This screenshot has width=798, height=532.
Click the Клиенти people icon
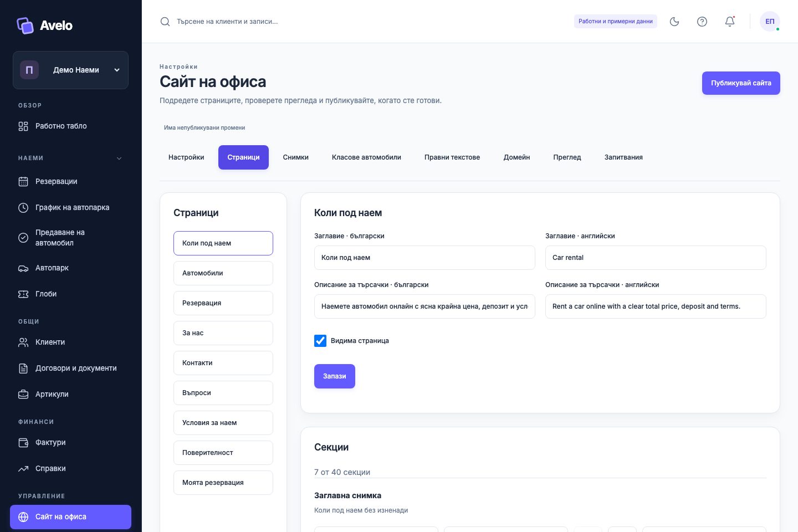pos(23,342)
